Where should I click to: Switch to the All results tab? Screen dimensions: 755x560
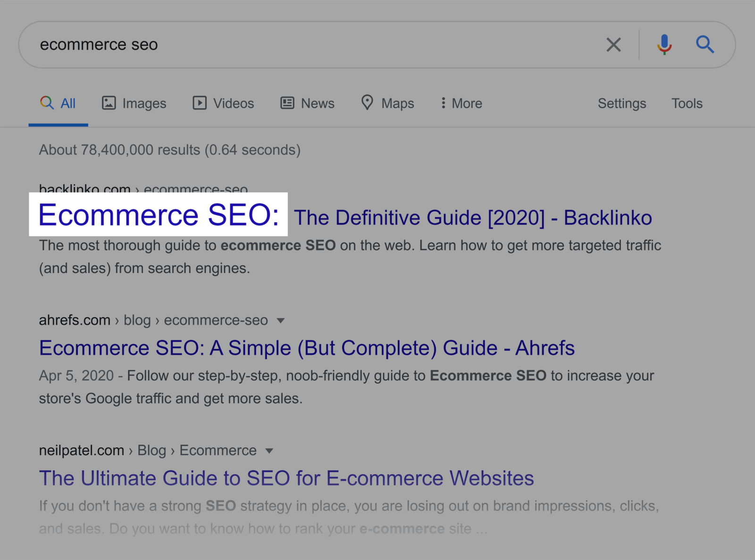pos(58,103)
